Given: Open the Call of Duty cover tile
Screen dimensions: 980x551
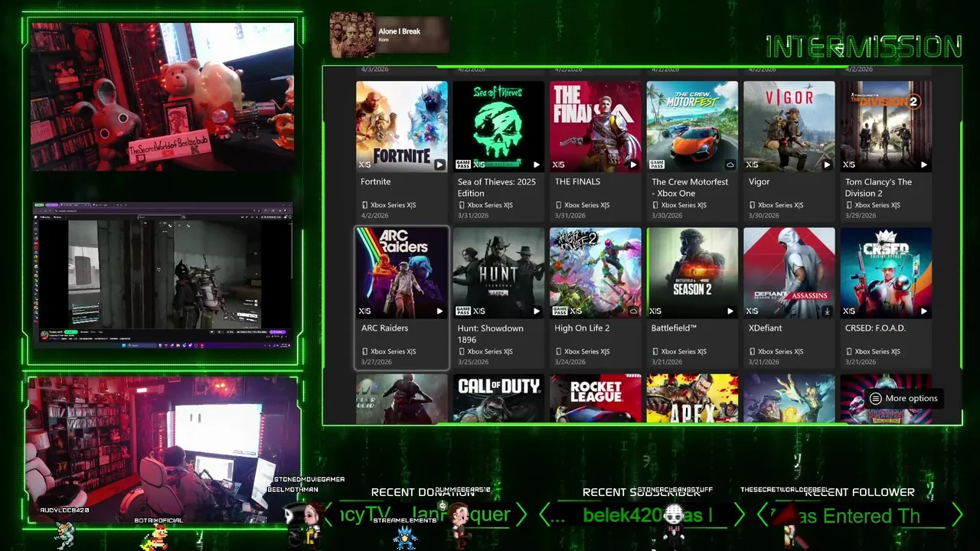Looking at the screenshot, I should (498, 399).
